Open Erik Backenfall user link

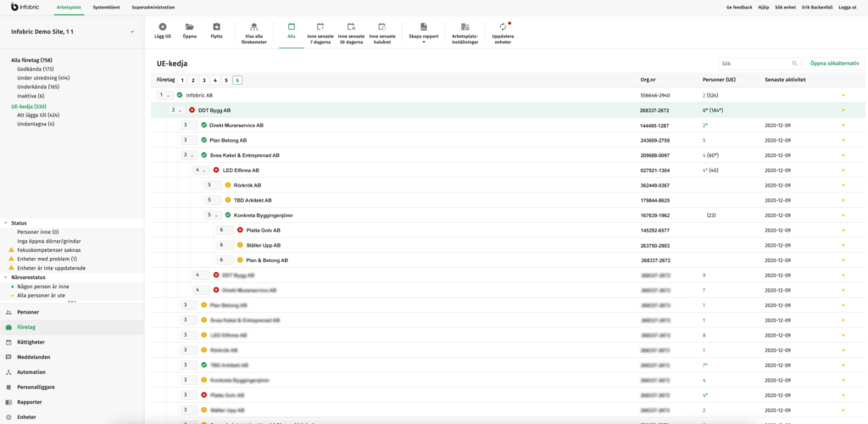coord(818,7)
